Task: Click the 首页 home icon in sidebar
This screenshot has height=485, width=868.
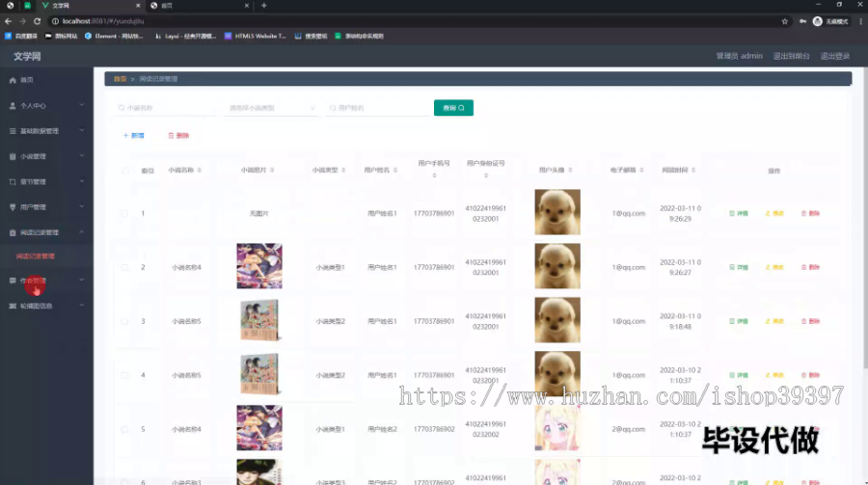Action: 13,80
